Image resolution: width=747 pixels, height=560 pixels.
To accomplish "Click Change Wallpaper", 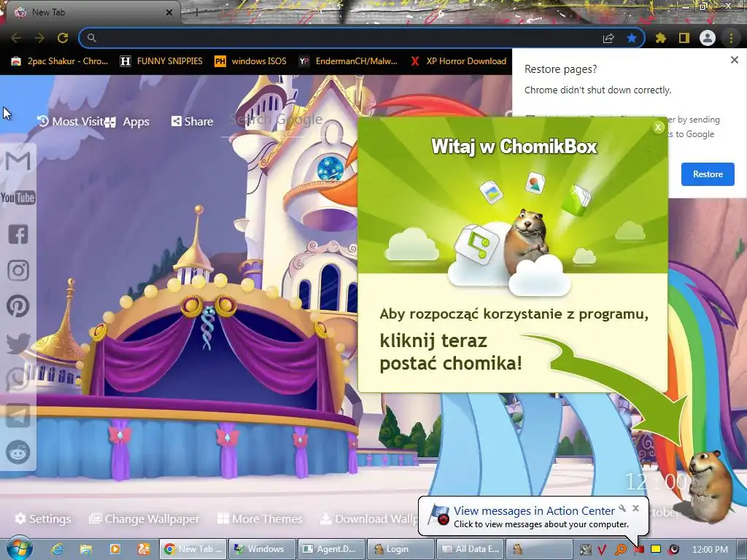I will [x=145, y=518].
